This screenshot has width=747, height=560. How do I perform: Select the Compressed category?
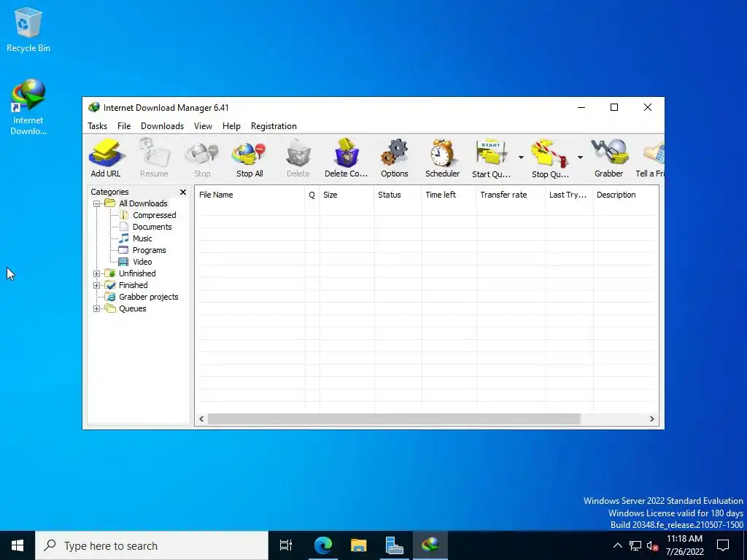155,215
